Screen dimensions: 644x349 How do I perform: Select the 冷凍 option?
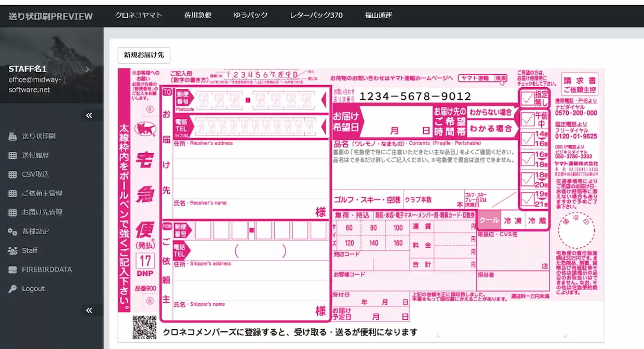point(513,221)
